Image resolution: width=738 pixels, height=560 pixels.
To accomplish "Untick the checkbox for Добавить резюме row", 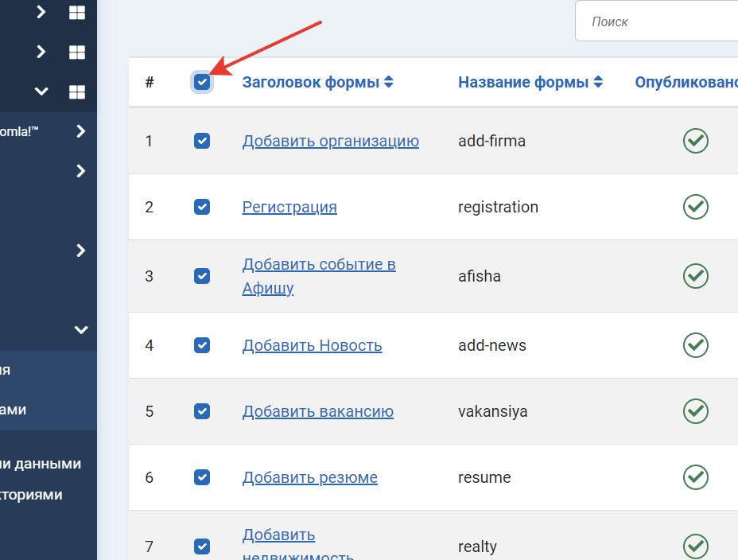I will tap(202, 477).
